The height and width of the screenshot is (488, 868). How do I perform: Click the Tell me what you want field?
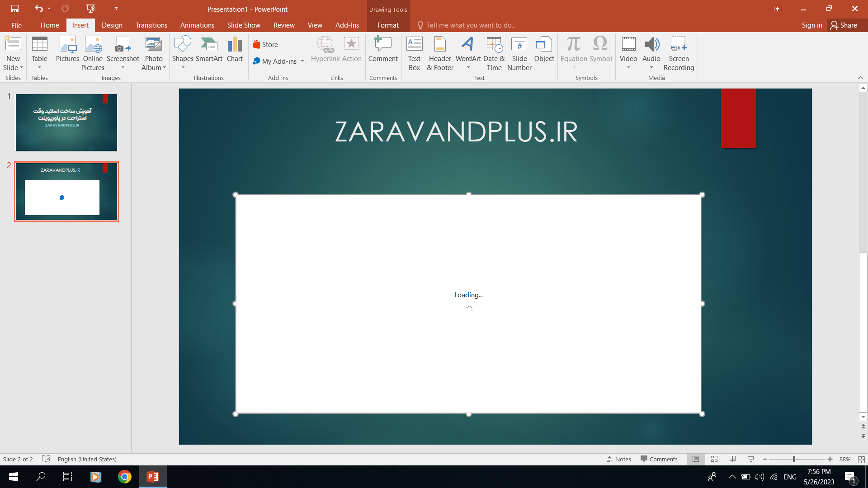coord(471,25)
